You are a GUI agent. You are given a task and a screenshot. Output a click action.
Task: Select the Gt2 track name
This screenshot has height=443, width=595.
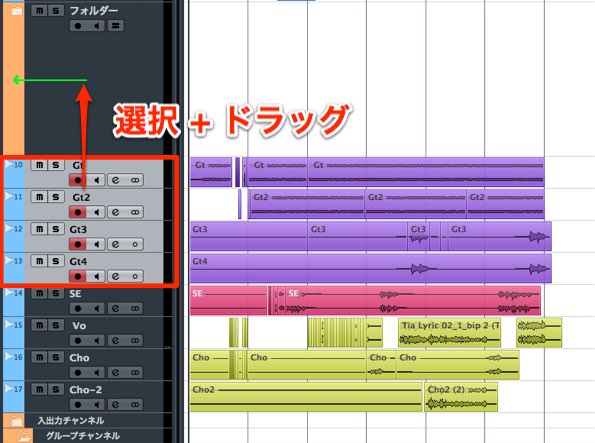(81, 197)
